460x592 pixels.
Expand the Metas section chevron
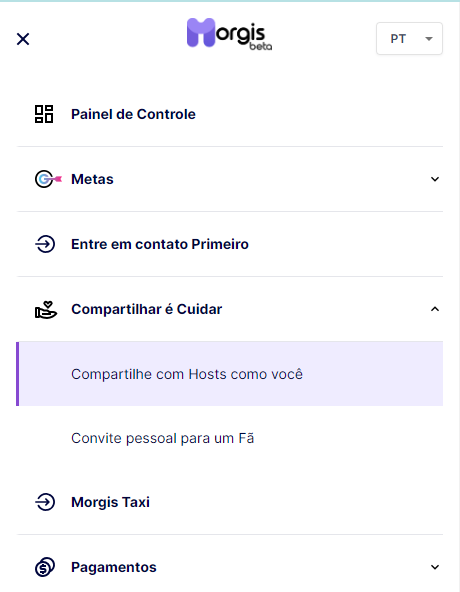click(435, 179)
